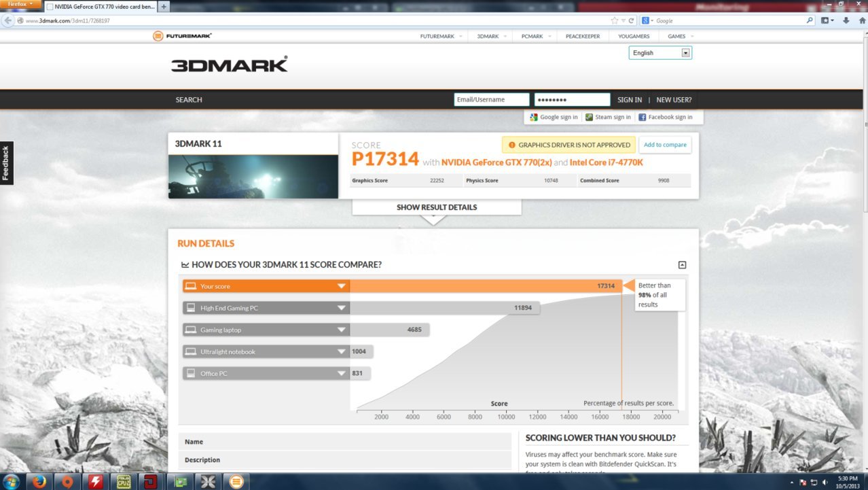This screenshot has height=490, width=868.
Task: Click the Physics Score value 10748
Action: pos(551,181)
